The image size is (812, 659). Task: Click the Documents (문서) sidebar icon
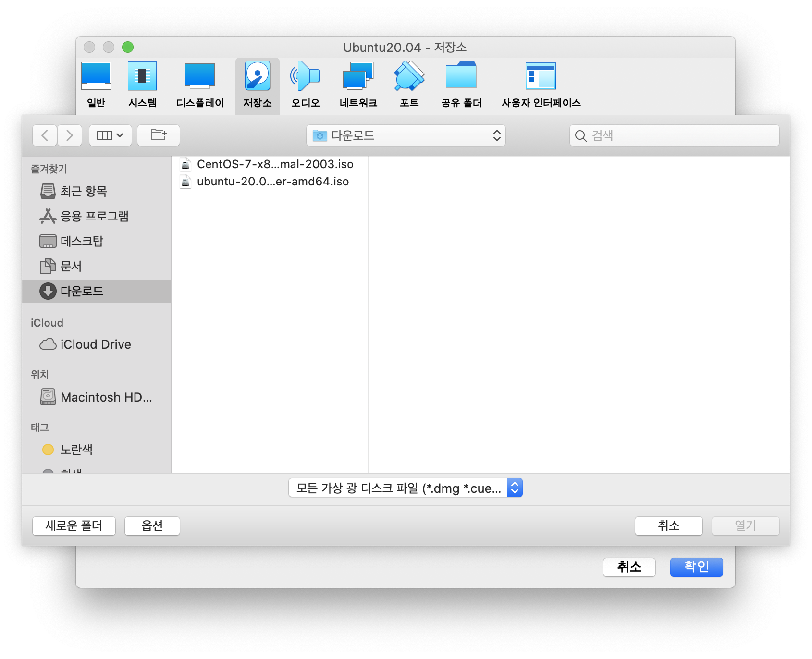(48, 266)
